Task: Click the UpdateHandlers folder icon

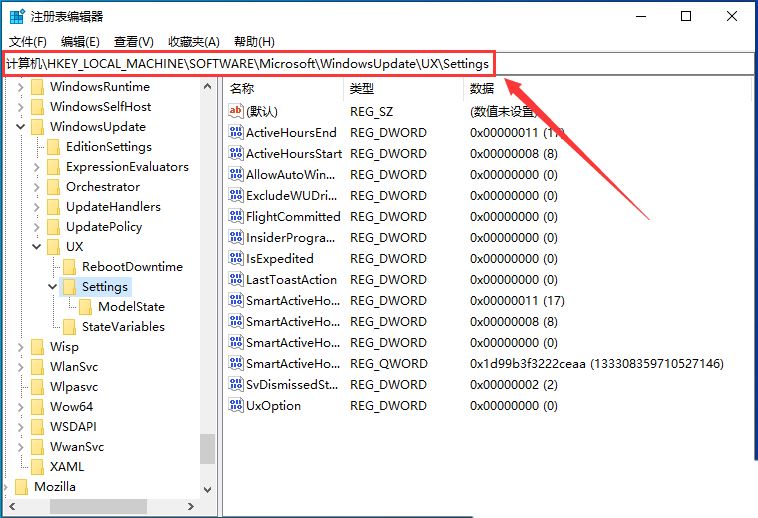Action: tap(53, 207)
